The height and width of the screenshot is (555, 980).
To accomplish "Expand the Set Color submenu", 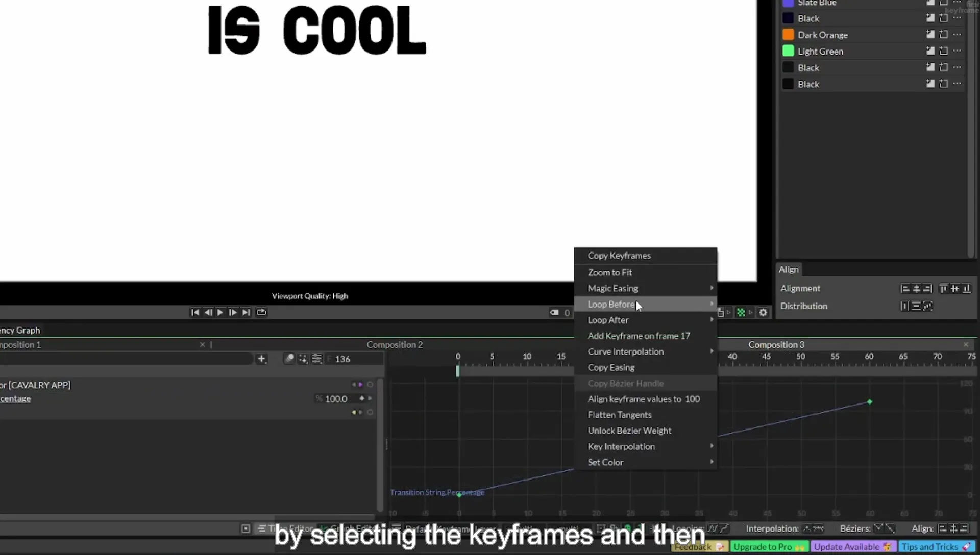I will pos(646,462).
